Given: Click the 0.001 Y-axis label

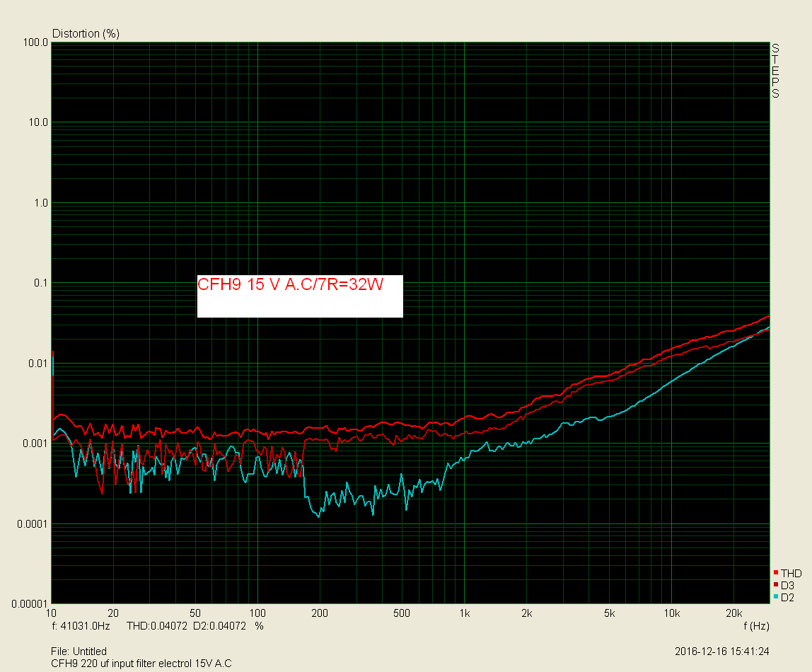Looking at the screenshot, I should pos(35,444).
